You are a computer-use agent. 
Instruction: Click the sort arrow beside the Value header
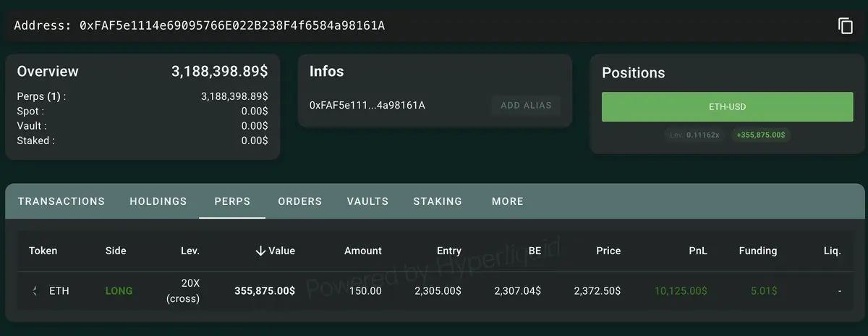(x=260, y=251)
